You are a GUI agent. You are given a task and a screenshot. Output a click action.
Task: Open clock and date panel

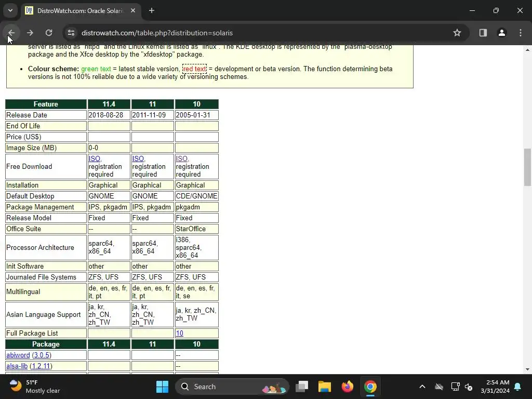point(495,387)
